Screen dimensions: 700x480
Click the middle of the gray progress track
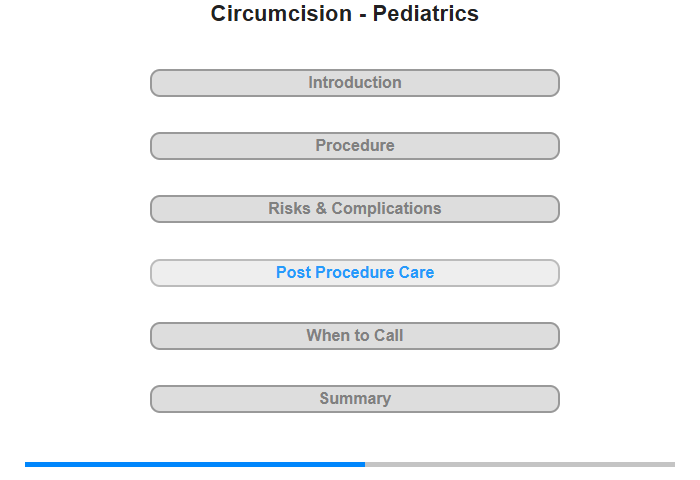(520, 464)
